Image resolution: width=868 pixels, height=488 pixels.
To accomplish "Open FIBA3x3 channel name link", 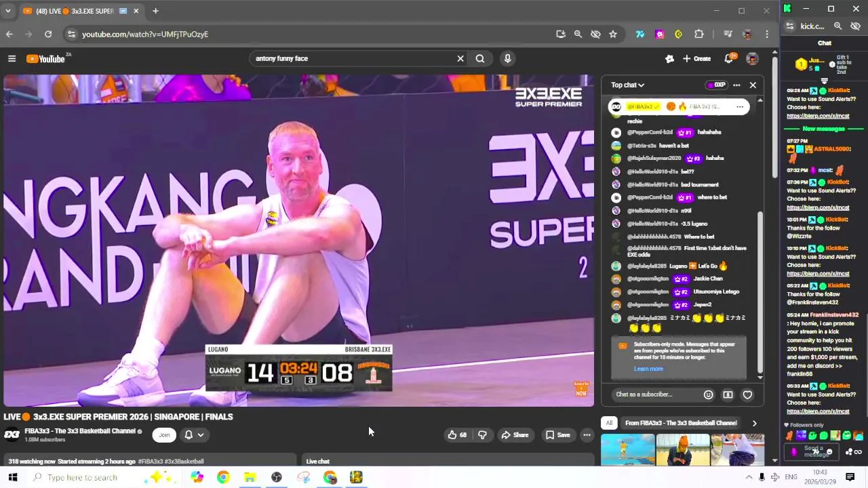I will pyautogui.click(x=80, y=431).
